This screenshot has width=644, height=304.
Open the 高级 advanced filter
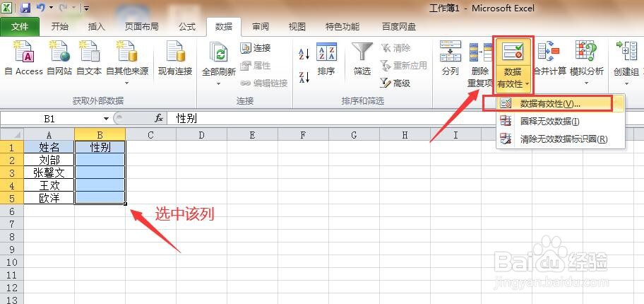point(395,83)
